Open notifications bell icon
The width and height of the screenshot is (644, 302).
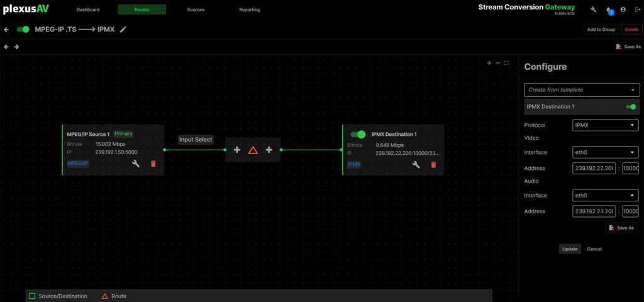pyautogui.click(x=608, y=10)
